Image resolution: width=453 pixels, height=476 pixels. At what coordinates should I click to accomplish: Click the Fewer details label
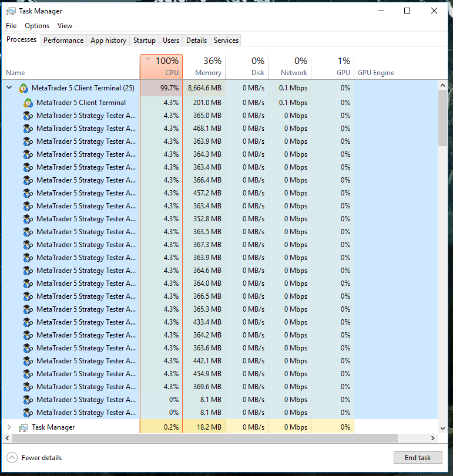click(x=42, y=458)
